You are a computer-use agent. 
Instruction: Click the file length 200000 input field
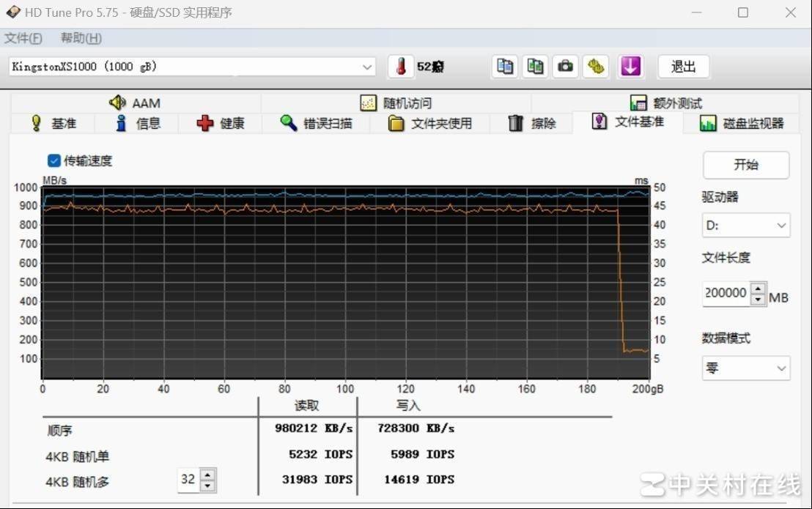[726, 293]
